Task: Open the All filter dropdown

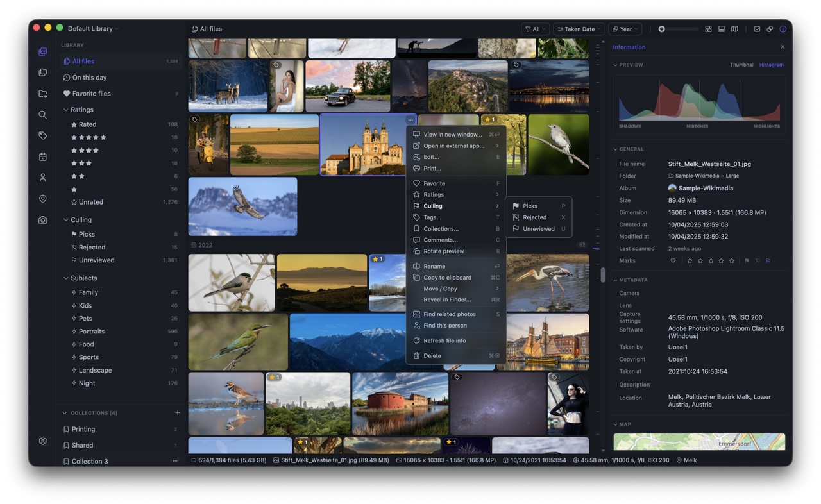Action: pyautogui.click(x=536, y=29)
